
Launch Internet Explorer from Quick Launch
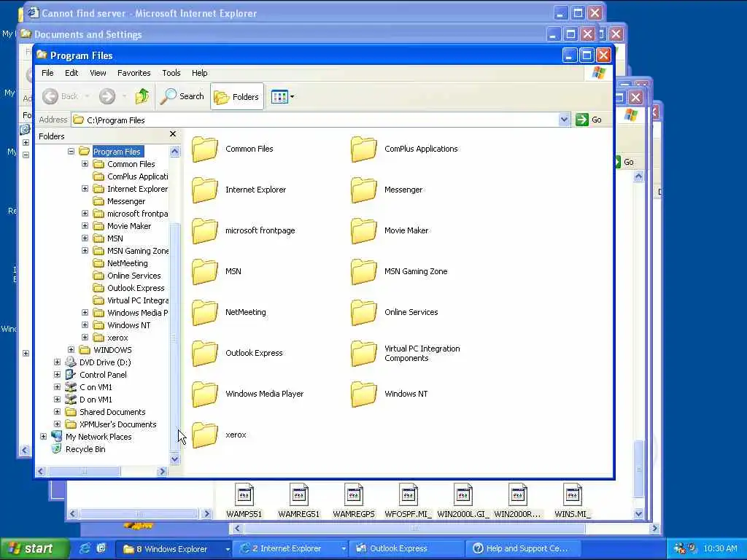(x=85, y=548)
